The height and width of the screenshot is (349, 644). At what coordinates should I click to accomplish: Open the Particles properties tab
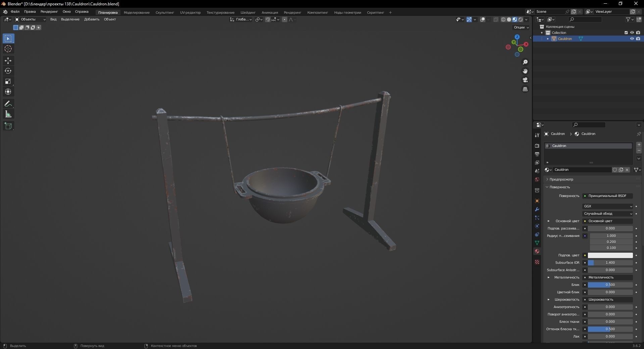pyautogui.click(x=537, y=217)
